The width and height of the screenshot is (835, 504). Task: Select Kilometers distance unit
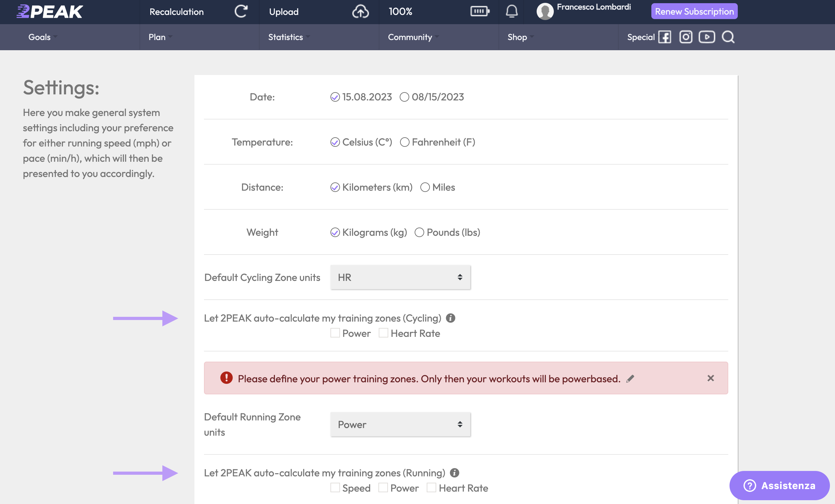pos(335,187)
